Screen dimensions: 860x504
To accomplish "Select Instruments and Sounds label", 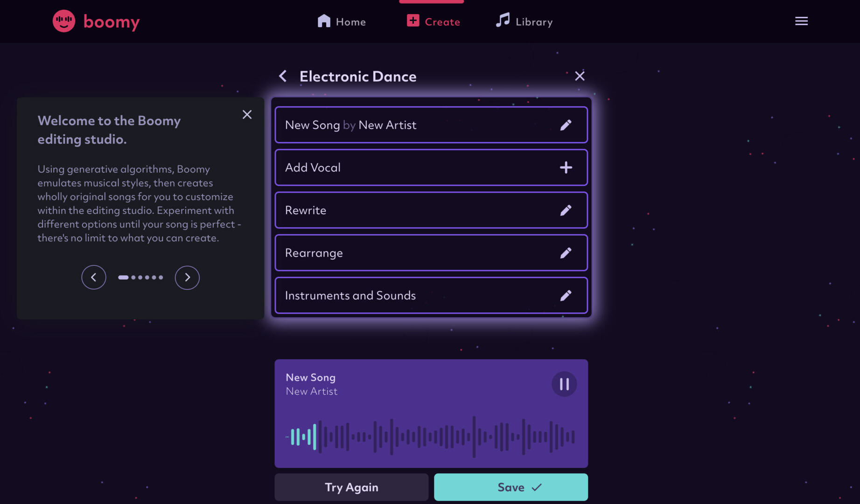I will 350,295.
